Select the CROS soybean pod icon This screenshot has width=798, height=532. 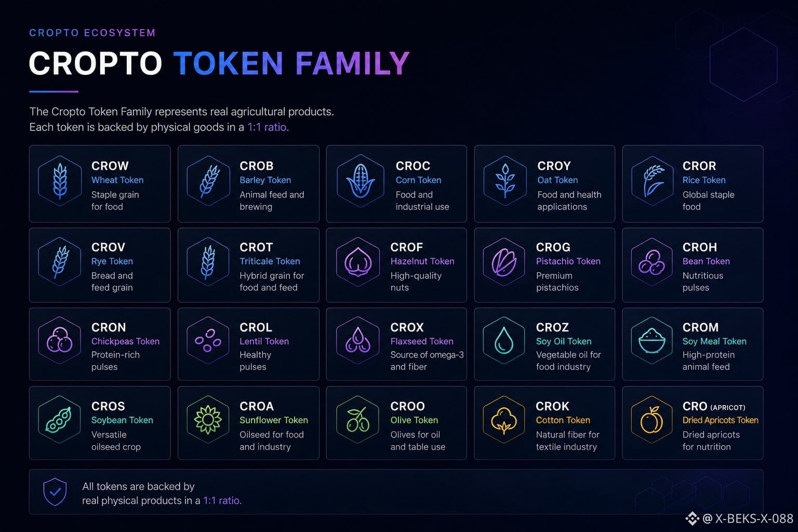pyautogui.click(x=59, y=420)
